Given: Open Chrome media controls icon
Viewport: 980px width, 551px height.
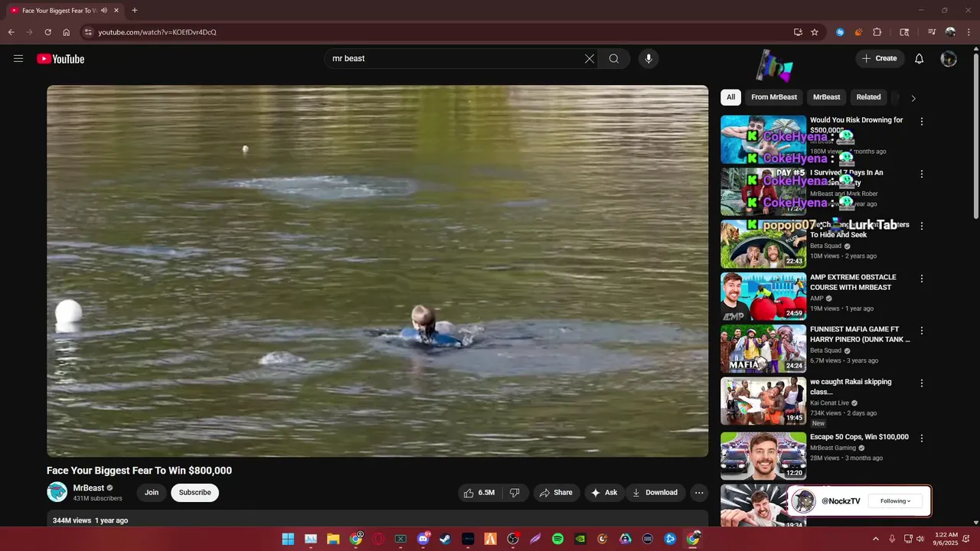Looking at the screenshot, I should 932,32.
